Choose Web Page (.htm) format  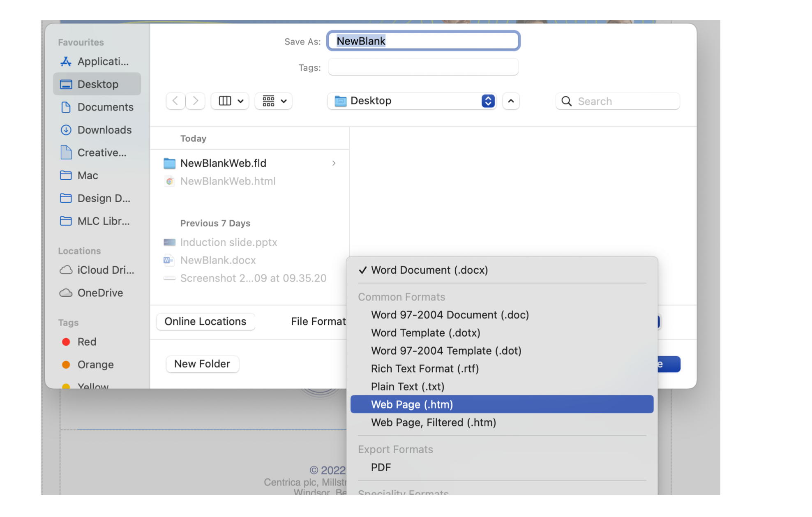pyautogui.click(x=412, y=404)
